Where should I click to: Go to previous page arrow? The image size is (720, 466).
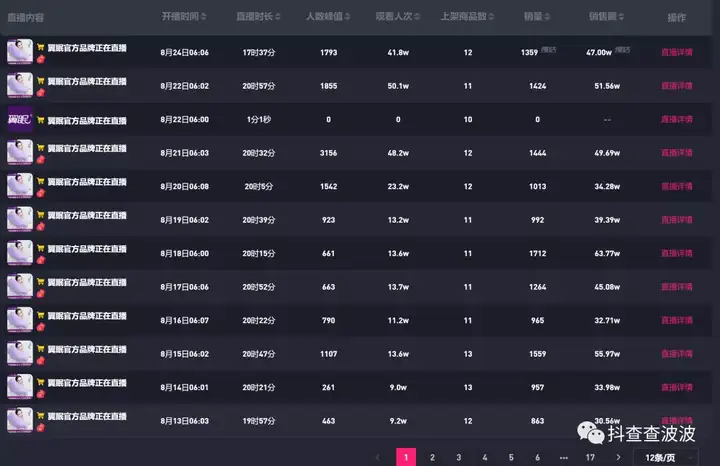point(377,457)
